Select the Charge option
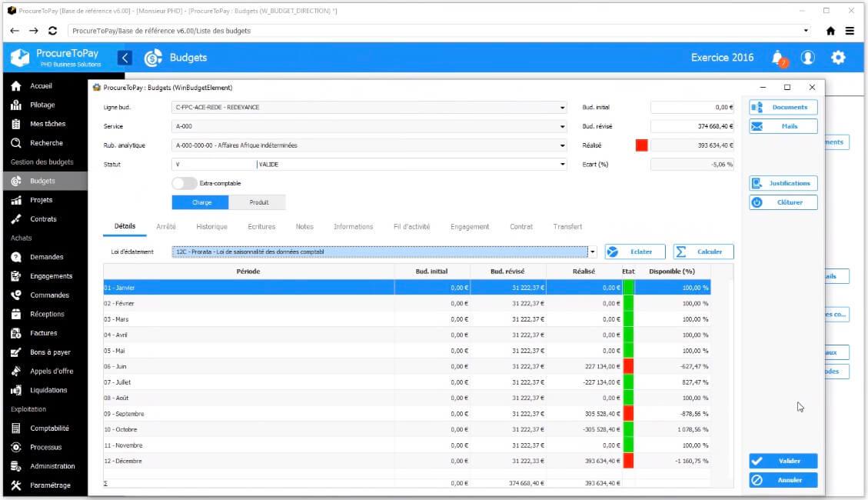 coord(201,202)
